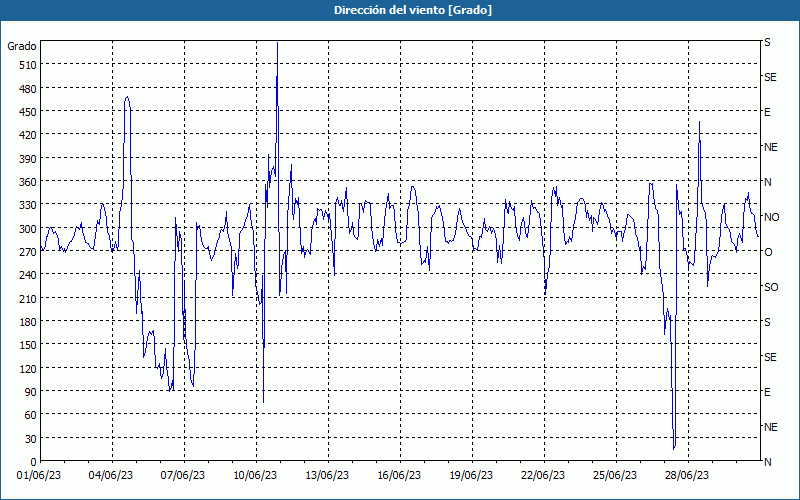
Task: Select the SE compass label at 480 level
Action: (770, 78)
